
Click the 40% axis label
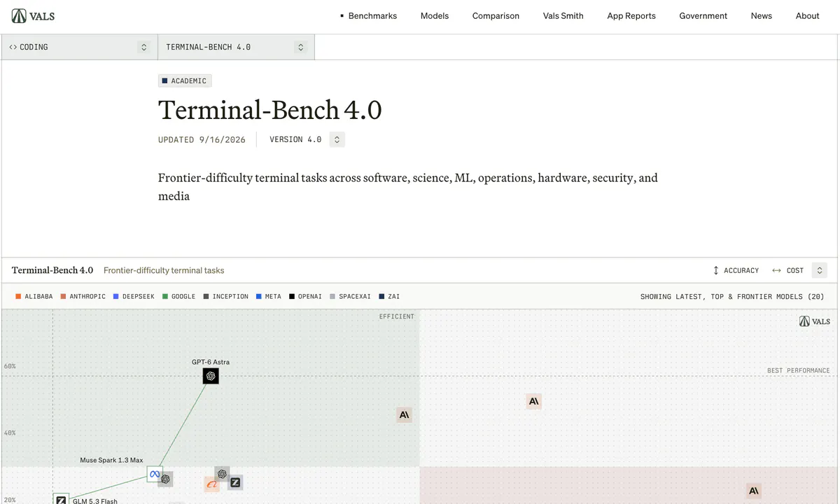point(10,433)
